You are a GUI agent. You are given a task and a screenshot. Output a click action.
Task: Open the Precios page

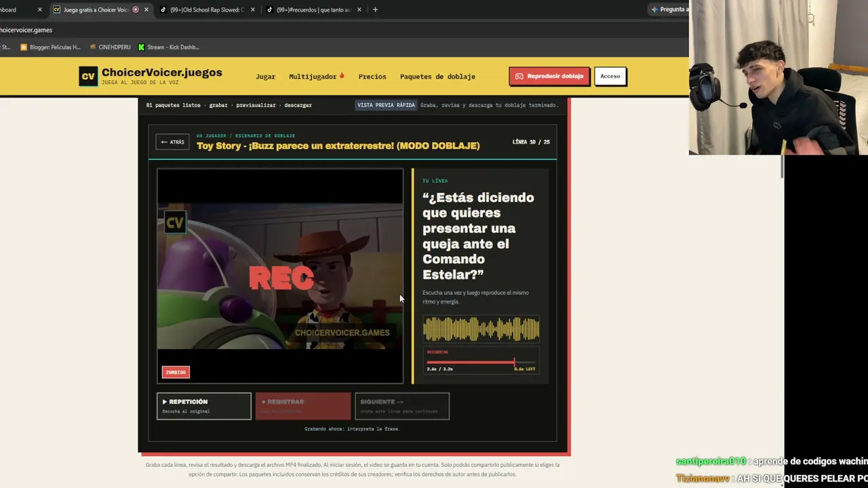372,77
